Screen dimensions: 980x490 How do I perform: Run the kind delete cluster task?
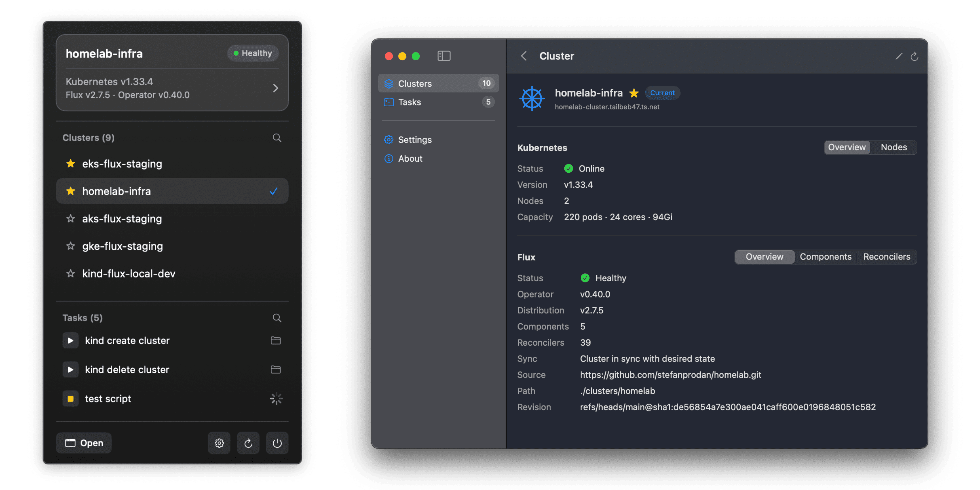[x=70, y=369]
